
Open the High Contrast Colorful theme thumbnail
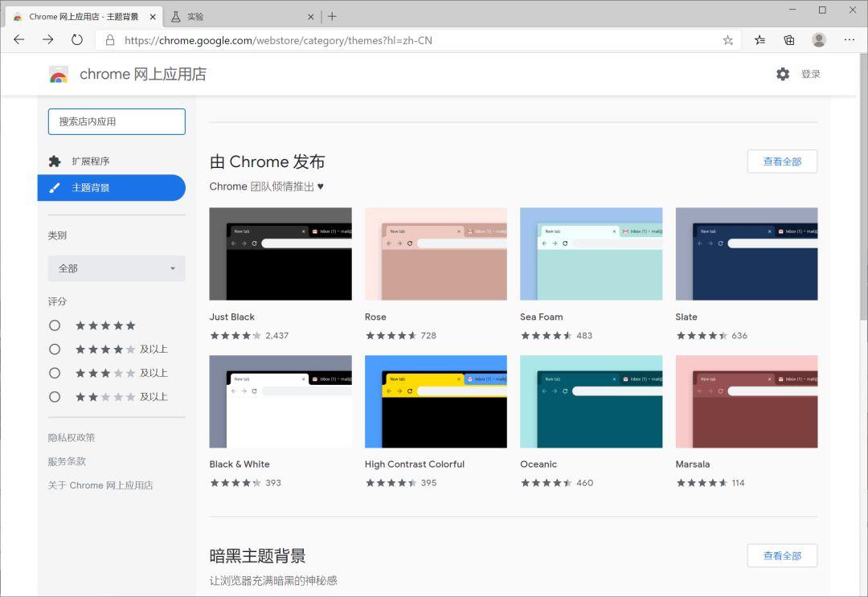click(x=436, y=402)
